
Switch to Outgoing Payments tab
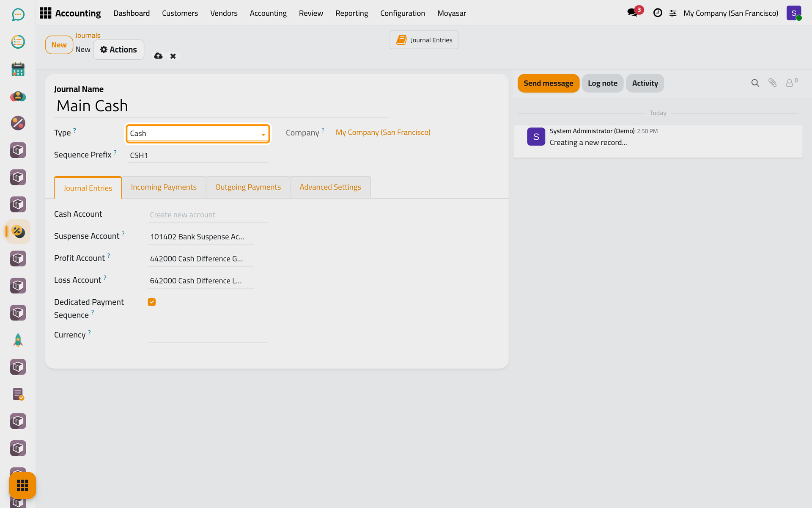click(x=248, y=187)
